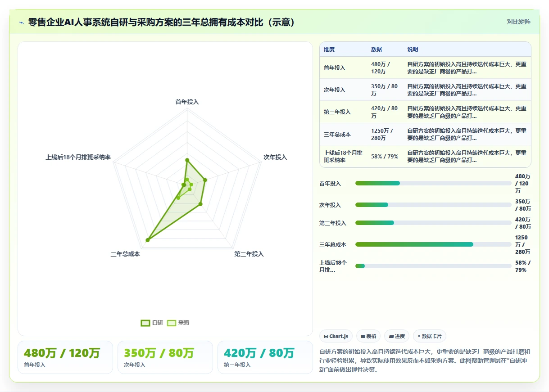
Task: Click the page title 零售企业AI人事系统 heading
Action: pos(162,22)
